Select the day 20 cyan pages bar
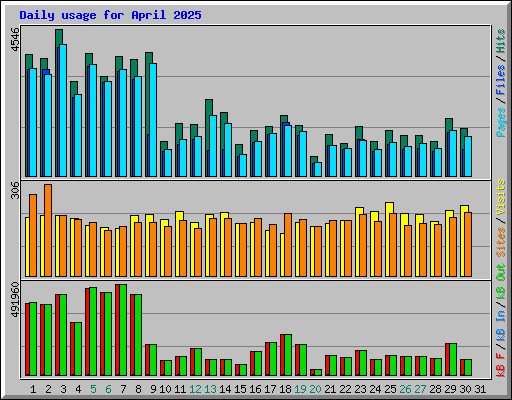 318,170
